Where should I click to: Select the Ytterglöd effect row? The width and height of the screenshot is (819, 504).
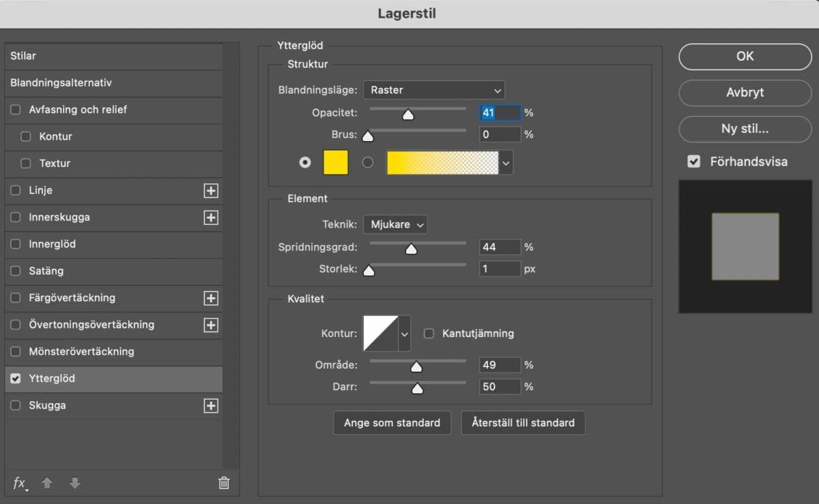[113, 379]
